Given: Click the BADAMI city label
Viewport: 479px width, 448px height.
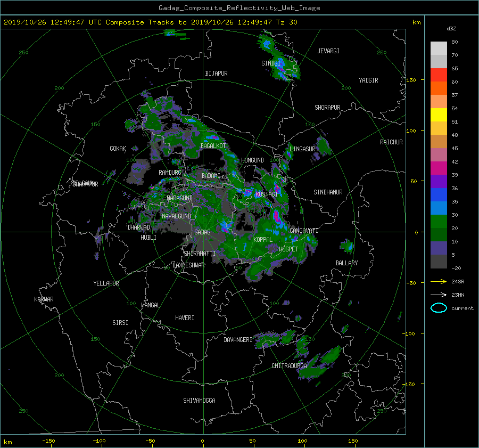Looking at the screenshot, I should click(211, 176).
